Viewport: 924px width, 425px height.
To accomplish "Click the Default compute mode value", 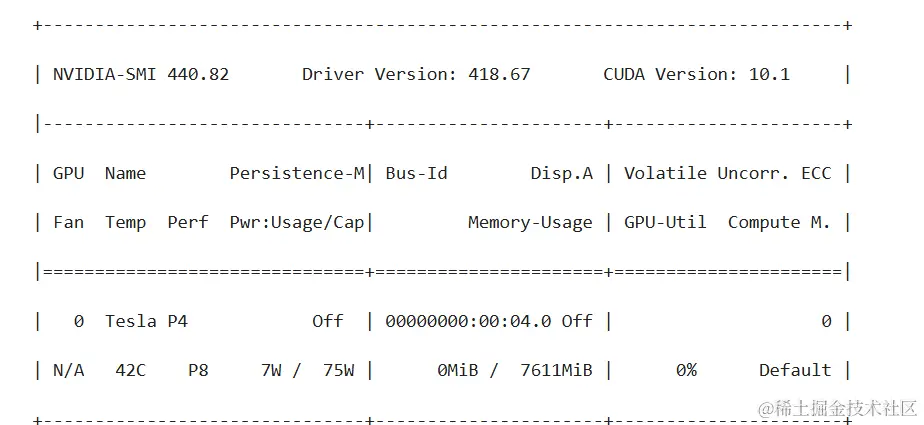I will (795, 370).
